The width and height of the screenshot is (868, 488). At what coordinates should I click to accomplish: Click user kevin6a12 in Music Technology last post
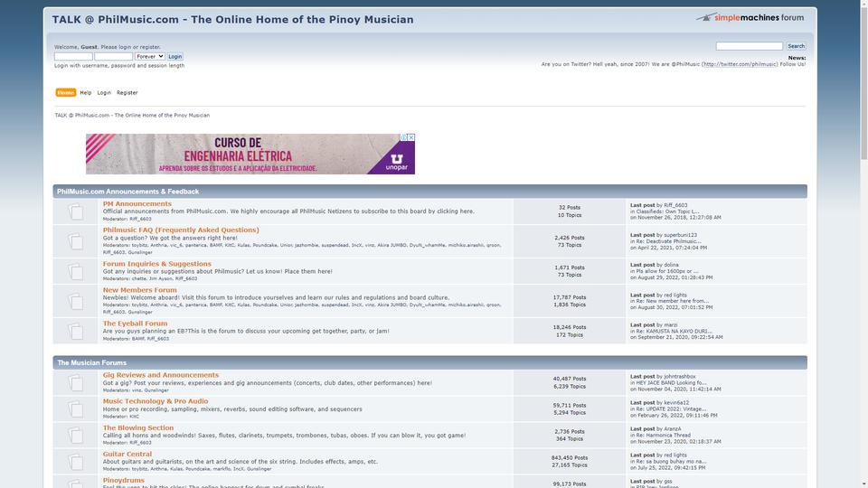pyautogui.click(x=676, y=403)
